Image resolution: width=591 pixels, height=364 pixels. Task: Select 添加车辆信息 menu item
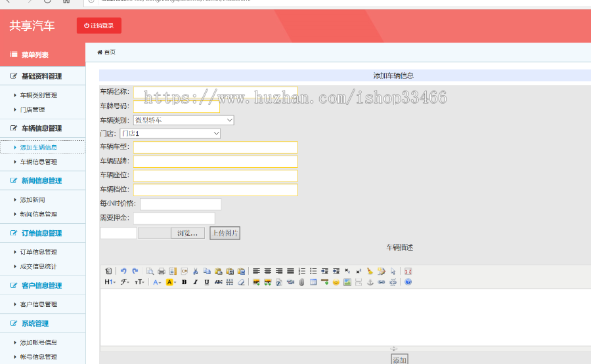(x=39, y=148)
